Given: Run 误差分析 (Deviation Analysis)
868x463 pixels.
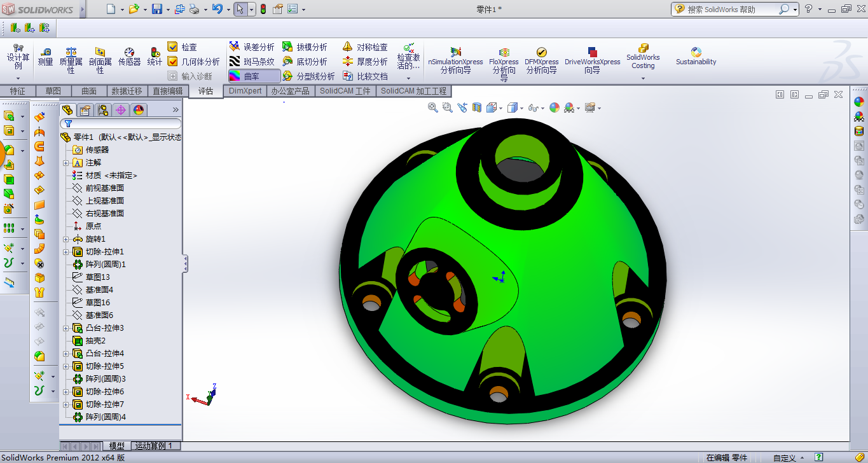Looking at the screenshot, I should point(252,47).
